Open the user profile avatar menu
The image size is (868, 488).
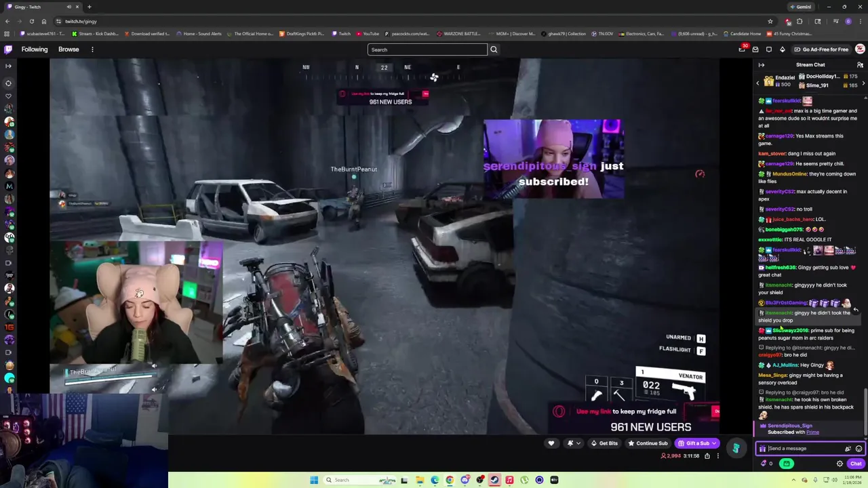pos(860,49)
